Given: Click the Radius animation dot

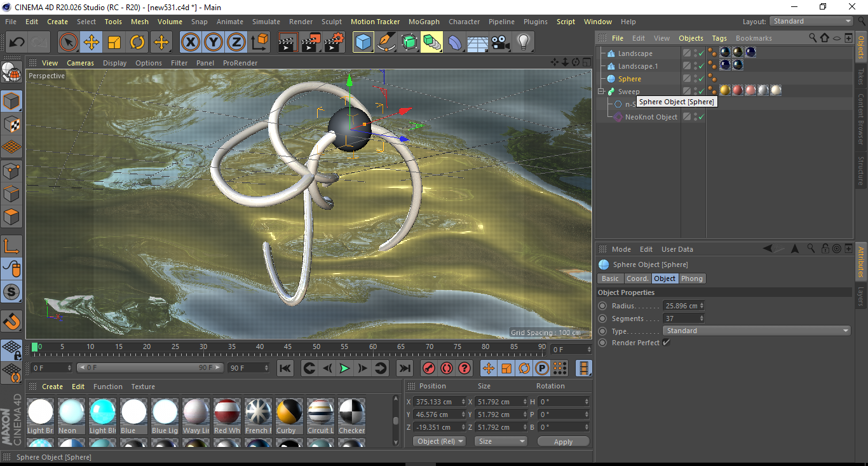Looking at the screenshot, I should click(602, 306).
